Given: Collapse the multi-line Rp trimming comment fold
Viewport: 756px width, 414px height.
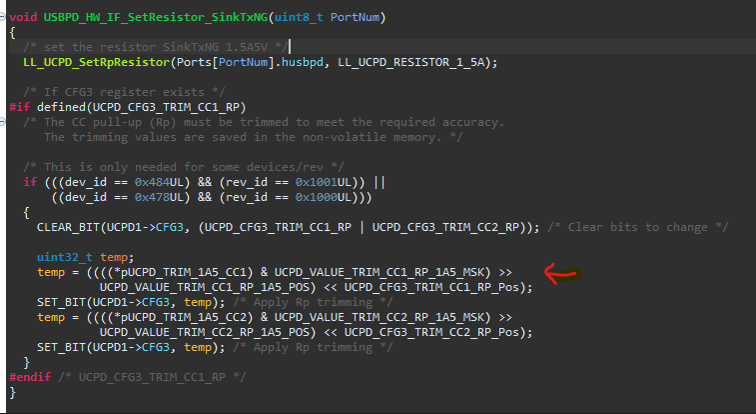Looking at the screenshot, I should pyautogui.click(x=2, y=122).
